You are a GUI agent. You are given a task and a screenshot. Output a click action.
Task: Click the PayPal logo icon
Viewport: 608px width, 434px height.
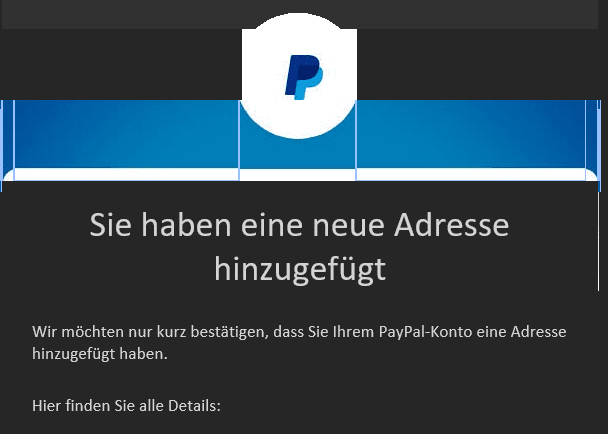coord(304,77)
